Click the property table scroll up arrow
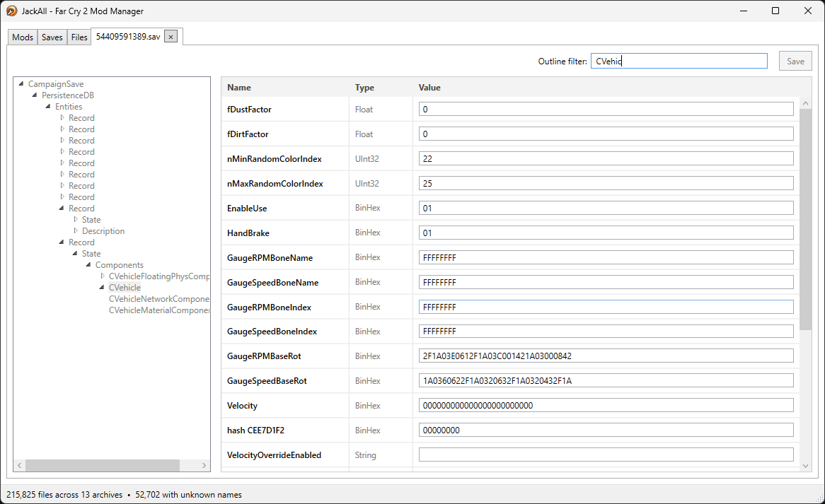The width and height of the screenshot is (825, 504). pyautogui.click(x=805, y=103)
